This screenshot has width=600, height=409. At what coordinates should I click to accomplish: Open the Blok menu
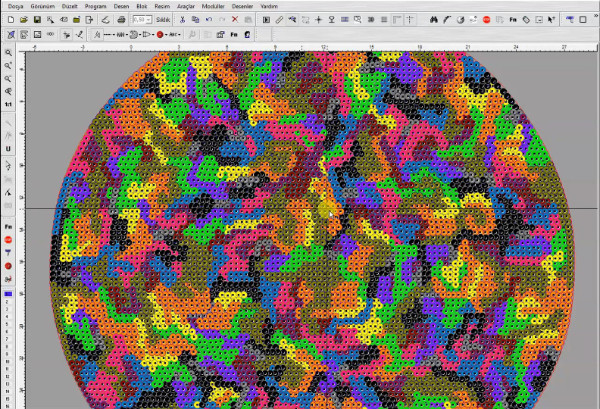pyautogui.click(x=142, y=6)
